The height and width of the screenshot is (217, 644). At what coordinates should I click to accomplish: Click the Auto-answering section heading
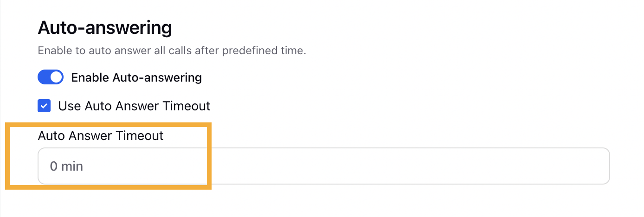pos(105,28)
